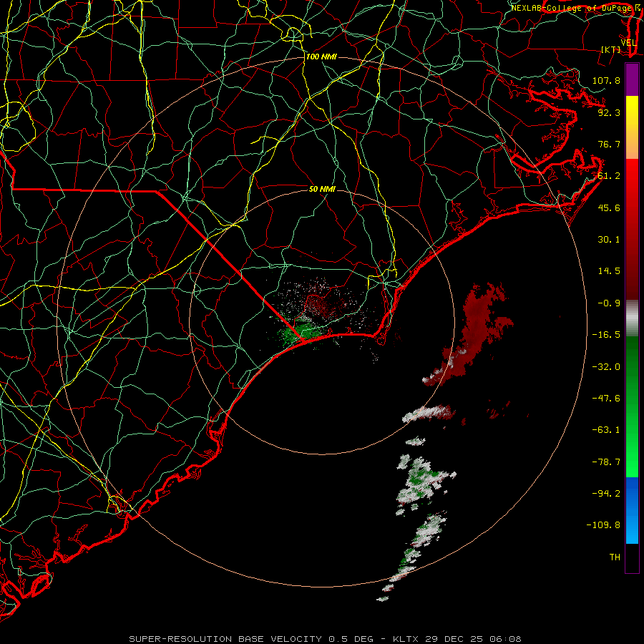Select the 14.5 legend value
Image resolution: width=644 pixels, height=644 pixels.
pos(609,271)
